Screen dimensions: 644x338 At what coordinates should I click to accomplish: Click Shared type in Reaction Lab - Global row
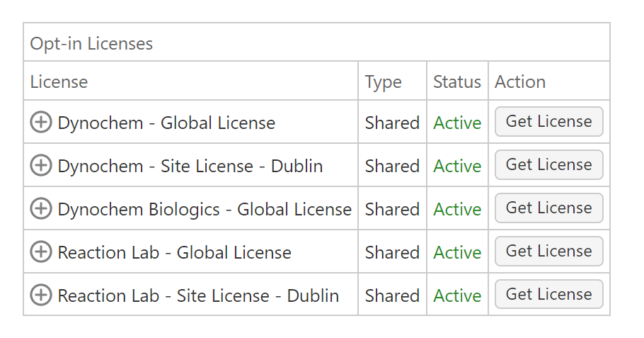click(x=392, y=252)
